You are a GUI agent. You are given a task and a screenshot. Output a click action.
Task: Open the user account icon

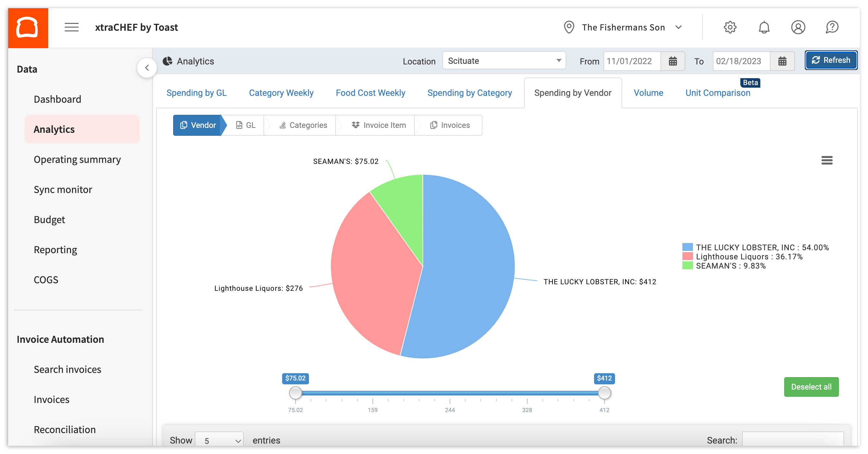click(798, 27)
